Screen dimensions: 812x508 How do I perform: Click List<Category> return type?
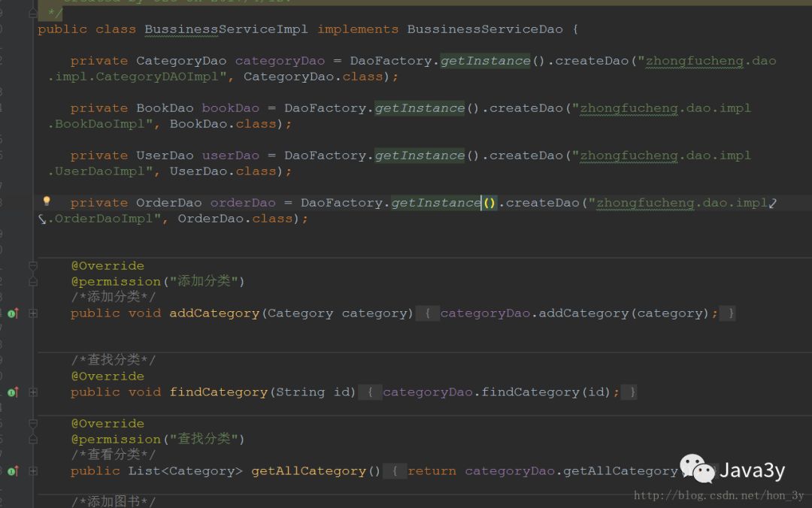click(186, 470)
